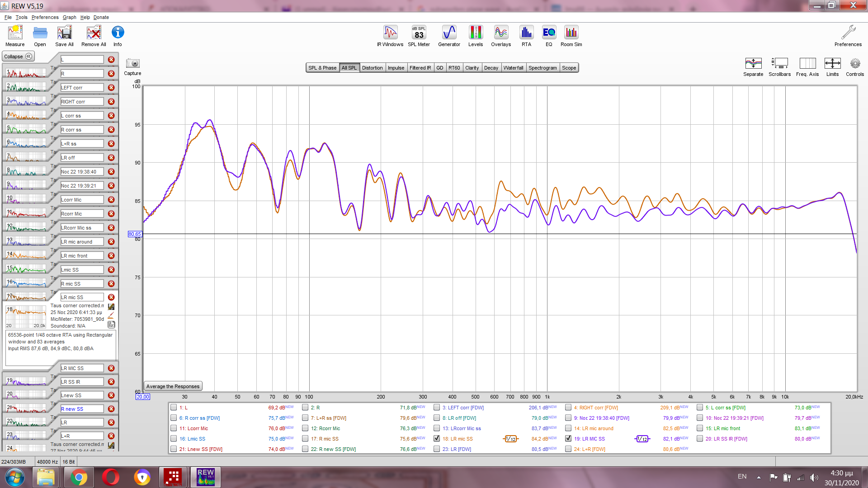Open the File menu
The height and width of the screenshot is (488, 868).
tap(8, 17)
